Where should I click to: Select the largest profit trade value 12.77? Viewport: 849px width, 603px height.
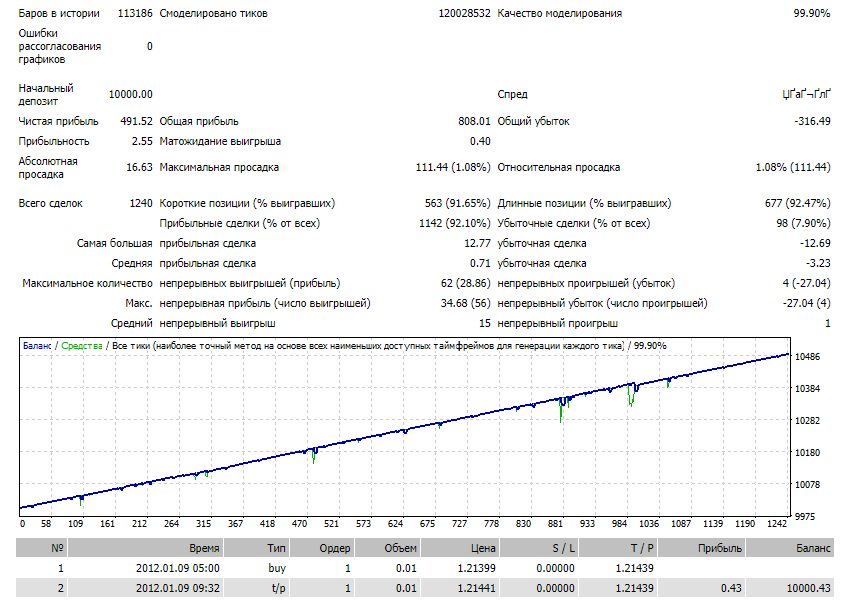coord(477,243)
